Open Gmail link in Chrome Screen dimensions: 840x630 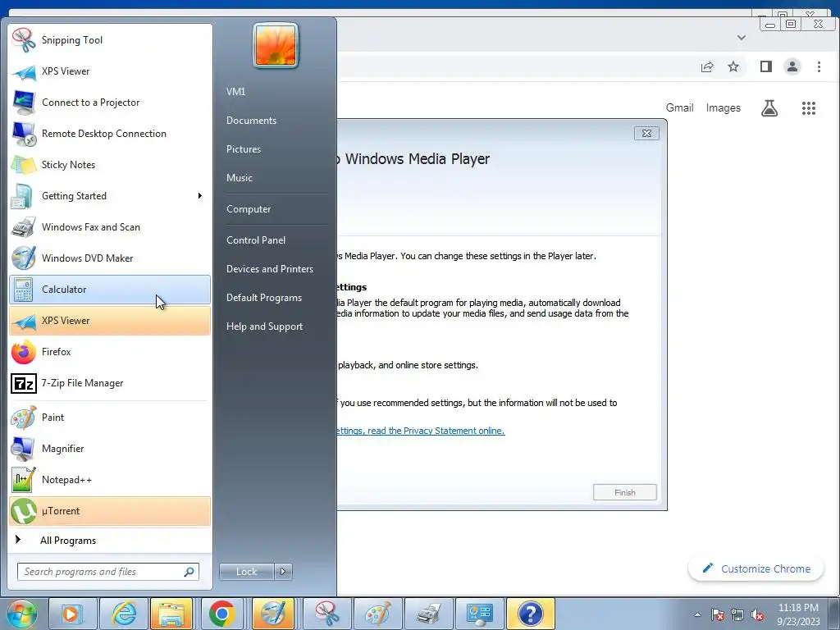click(x=679, y=107)
